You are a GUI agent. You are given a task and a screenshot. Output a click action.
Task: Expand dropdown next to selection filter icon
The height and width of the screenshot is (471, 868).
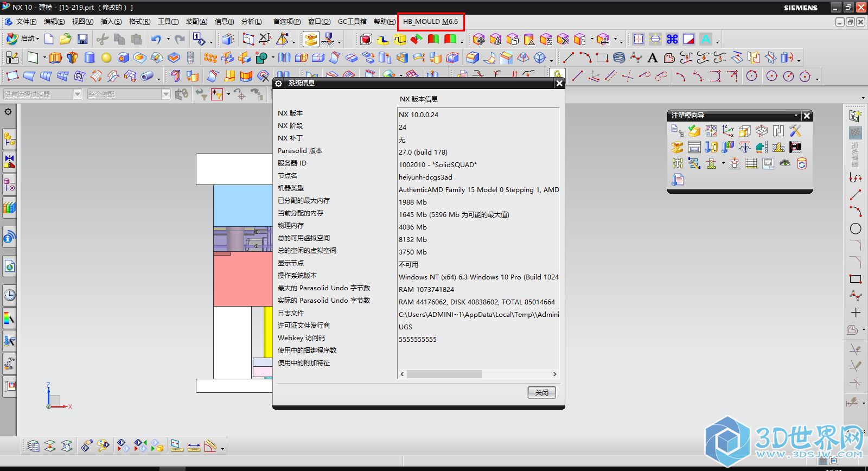(228, 94)
